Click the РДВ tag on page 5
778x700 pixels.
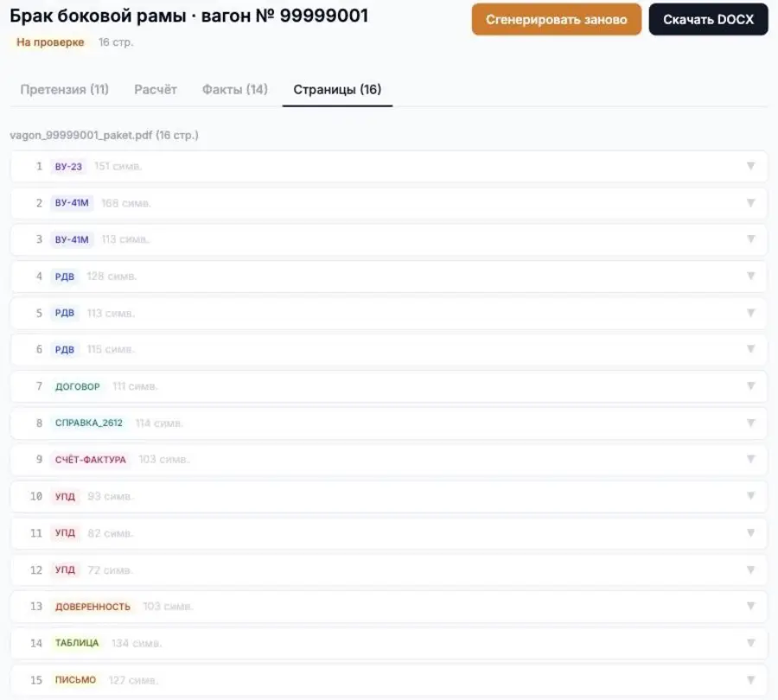[65, 313]
